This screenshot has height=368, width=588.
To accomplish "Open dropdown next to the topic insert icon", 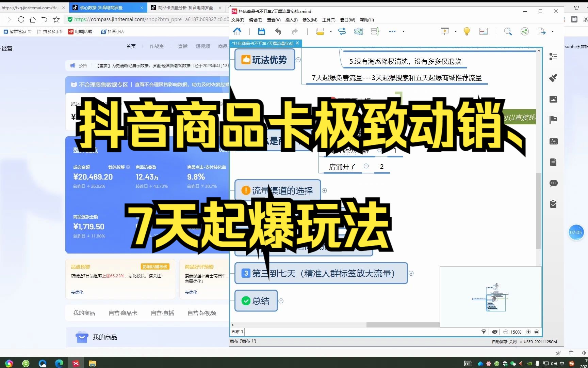I will click(x=331, y=31).
